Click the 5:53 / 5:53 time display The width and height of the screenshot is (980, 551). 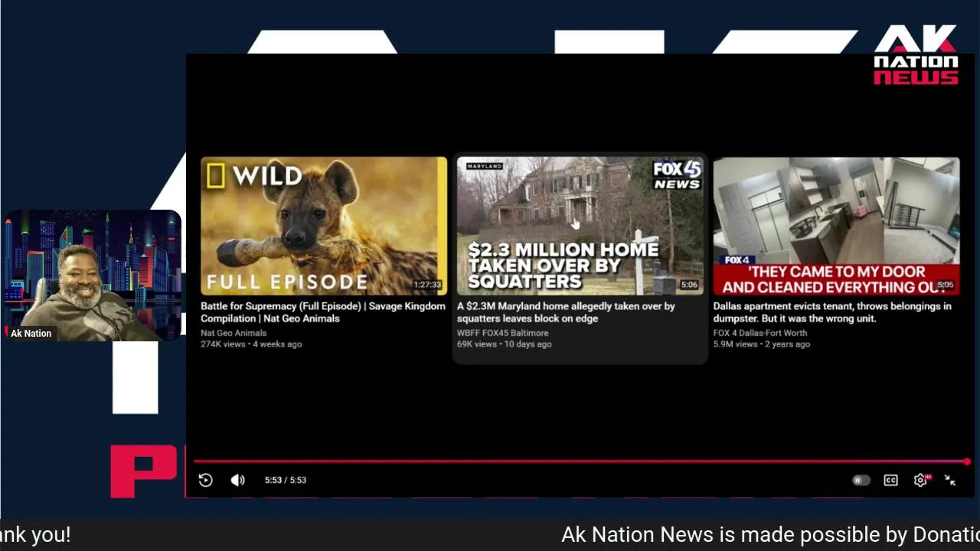286,480
